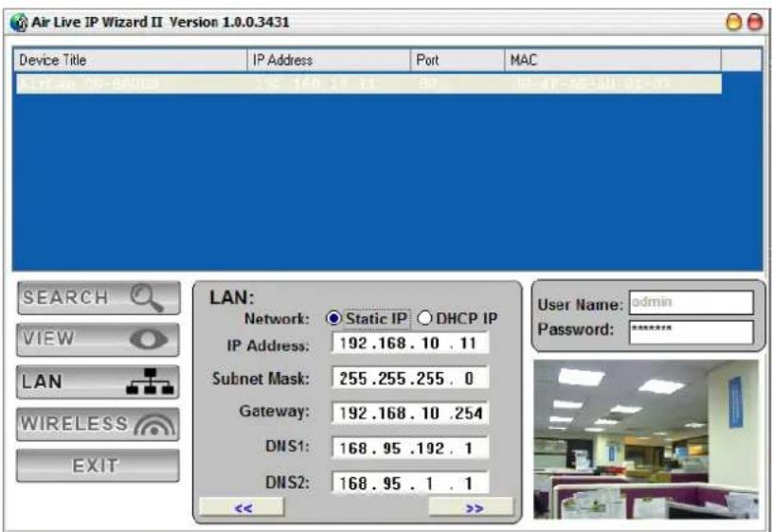The width and height of the screenshot is (772, 532).
Task: Click the User Name input field
Action: point(691,302)
